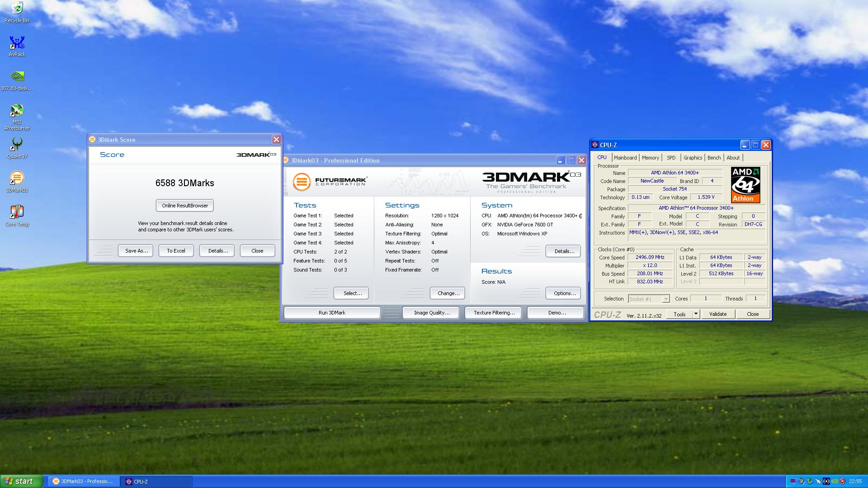Open the SPD tab in CPU-Z
This screenshot has width=868, height=488.
(x=671, y=158)
